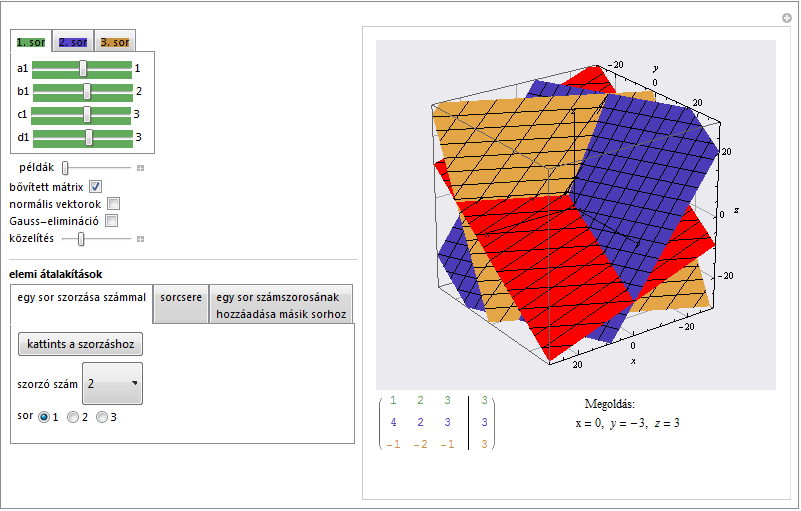Click the value 4 in matrix

pos(393,422)
